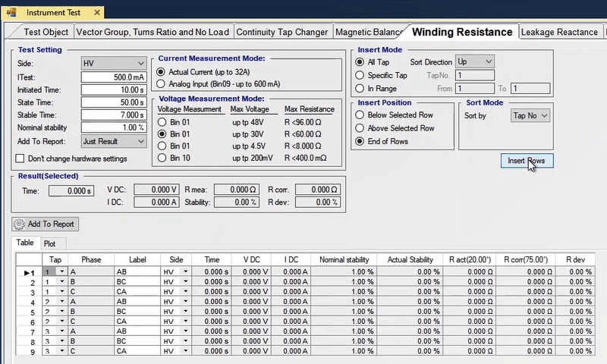The image size is (607, 364).
Task: Click the ITest input field
Action: [113, 77]
